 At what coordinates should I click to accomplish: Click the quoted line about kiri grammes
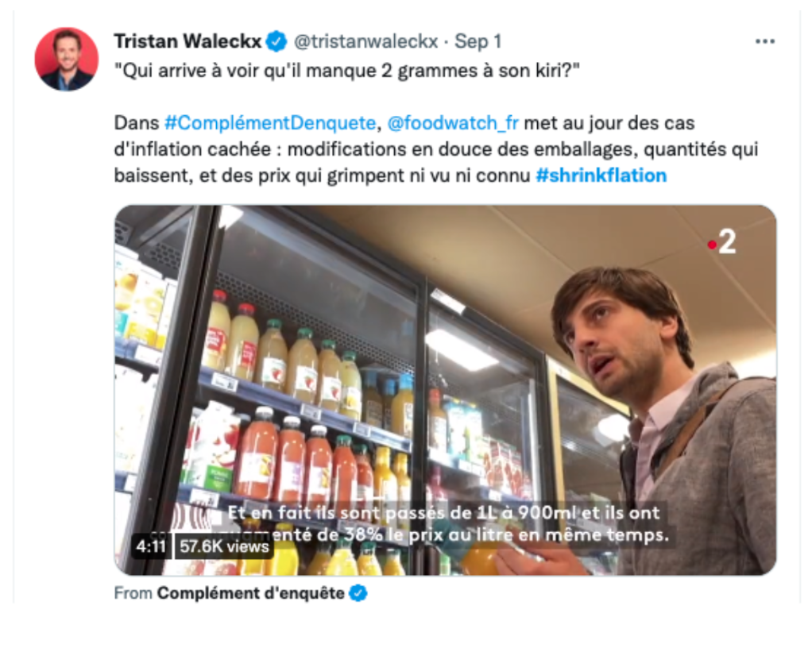347,71
